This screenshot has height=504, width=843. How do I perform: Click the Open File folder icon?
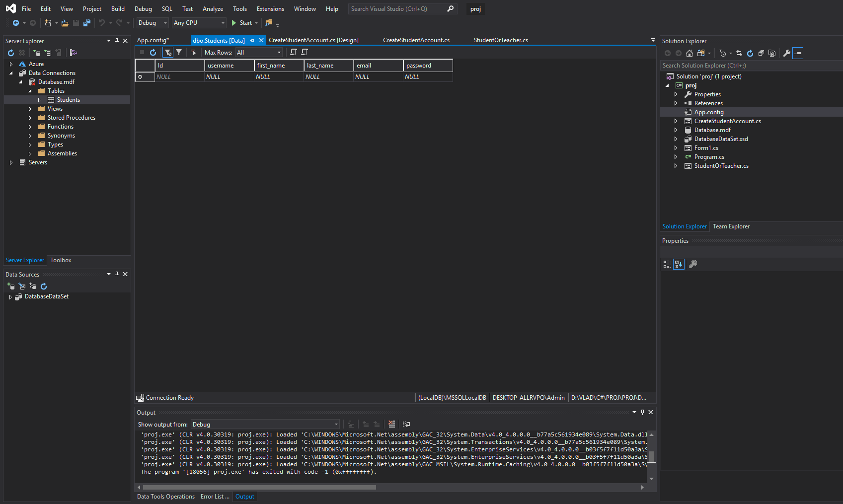coord(65,23)
